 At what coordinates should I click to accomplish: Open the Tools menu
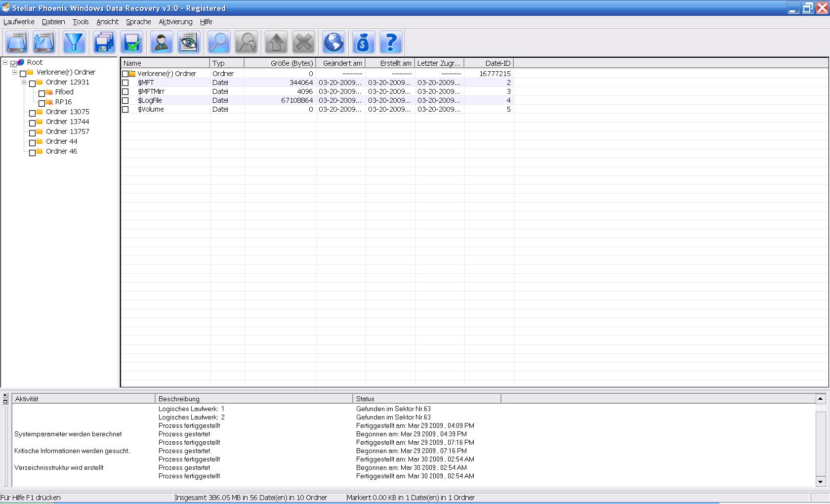[81, 22]
